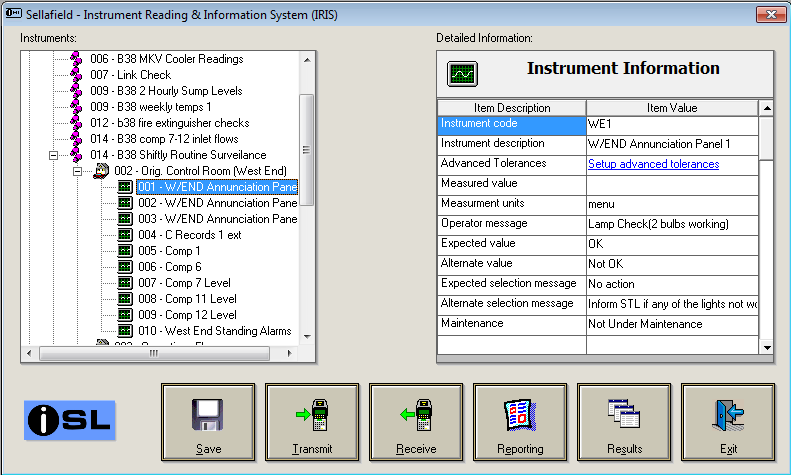Click the Save floppy disk button
Screen dimensions: 791x475
pyautogui.click(x=209, y=421)
